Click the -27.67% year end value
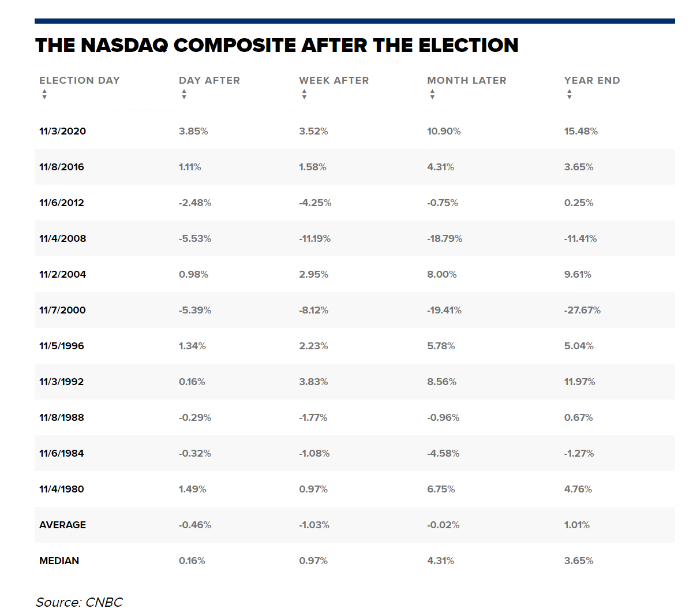 coord(582,310)
